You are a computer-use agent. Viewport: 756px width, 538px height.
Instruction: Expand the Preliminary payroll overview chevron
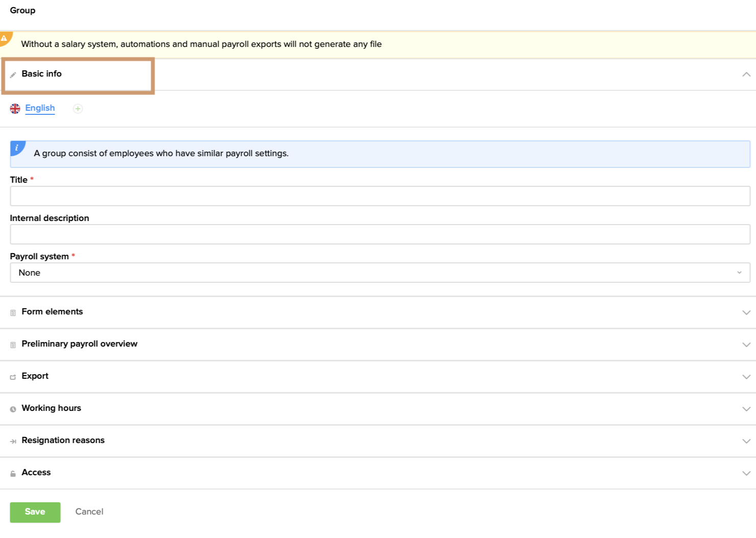(746, 345)
